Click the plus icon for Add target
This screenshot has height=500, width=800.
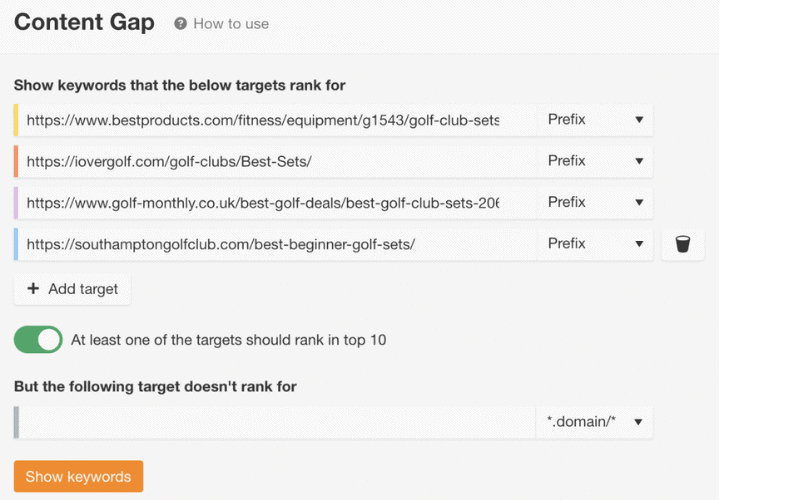pos(33,289)
